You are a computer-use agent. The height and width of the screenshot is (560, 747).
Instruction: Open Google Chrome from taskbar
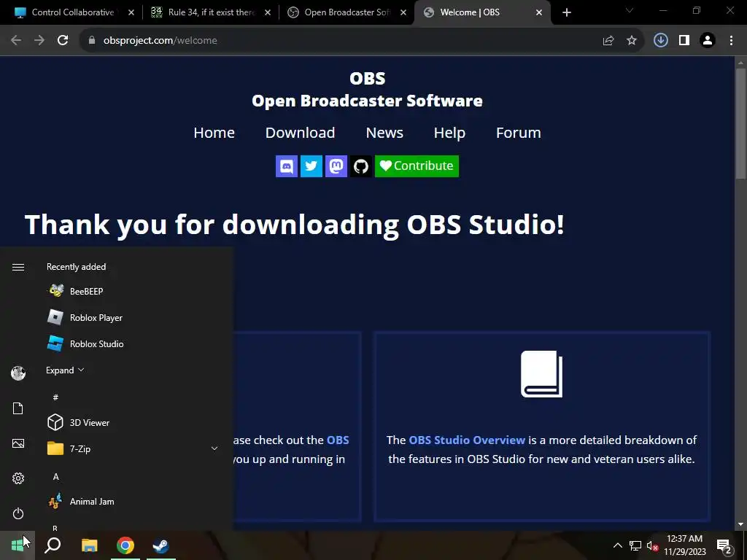[125, 545]
